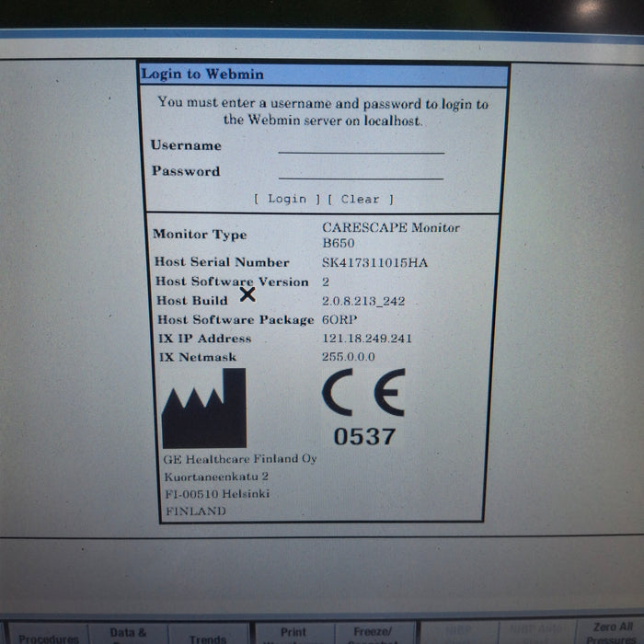Click the CE 0537 mark
The image size is (644, 644).
click(364, 407)
